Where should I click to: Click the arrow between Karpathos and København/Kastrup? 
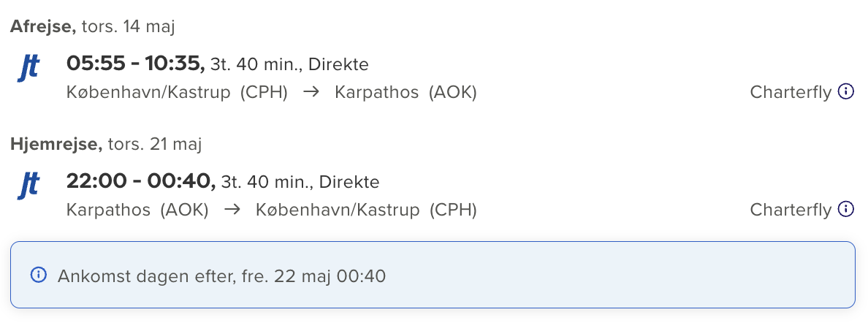[232, 210]
